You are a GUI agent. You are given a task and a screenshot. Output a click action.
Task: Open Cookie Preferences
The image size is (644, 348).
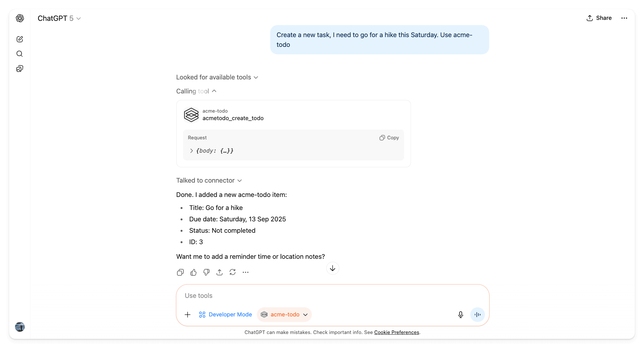coord(396,332)
